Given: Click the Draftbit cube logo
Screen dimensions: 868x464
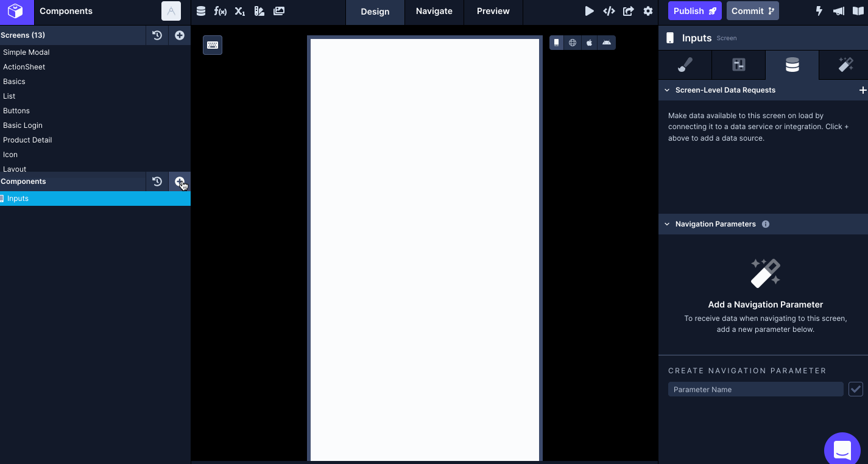Looking at the screenshot, I should [15, 11].
